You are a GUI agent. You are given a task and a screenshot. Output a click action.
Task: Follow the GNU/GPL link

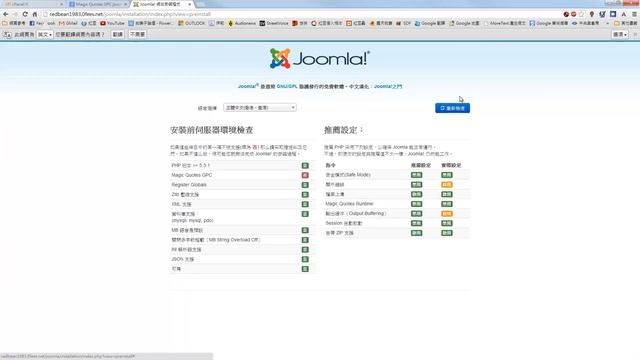click(287, 87)
